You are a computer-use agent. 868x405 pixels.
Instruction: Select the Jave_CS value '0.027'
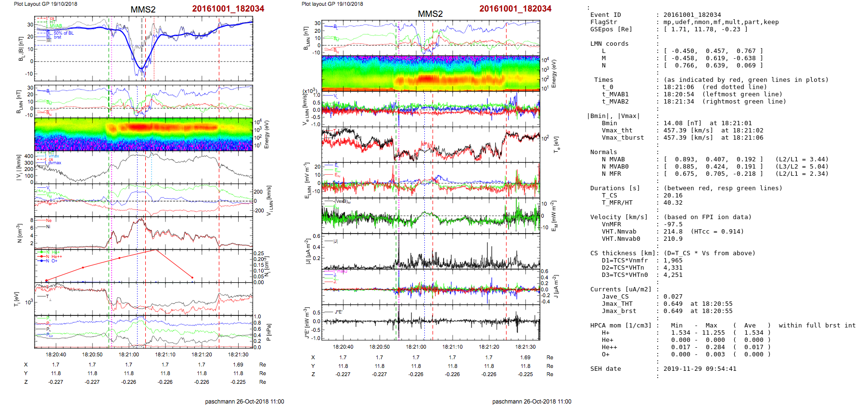coord(673,297)
